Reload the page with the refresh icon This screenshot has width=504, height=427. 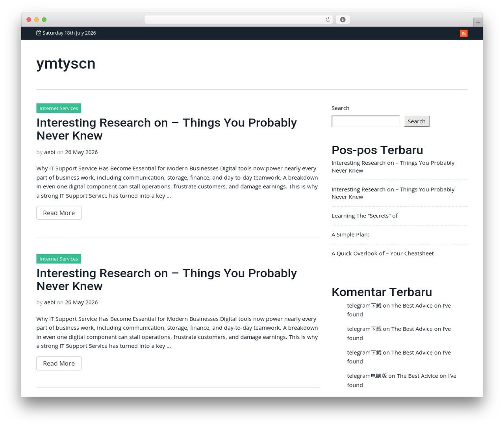tap(328, 20)
